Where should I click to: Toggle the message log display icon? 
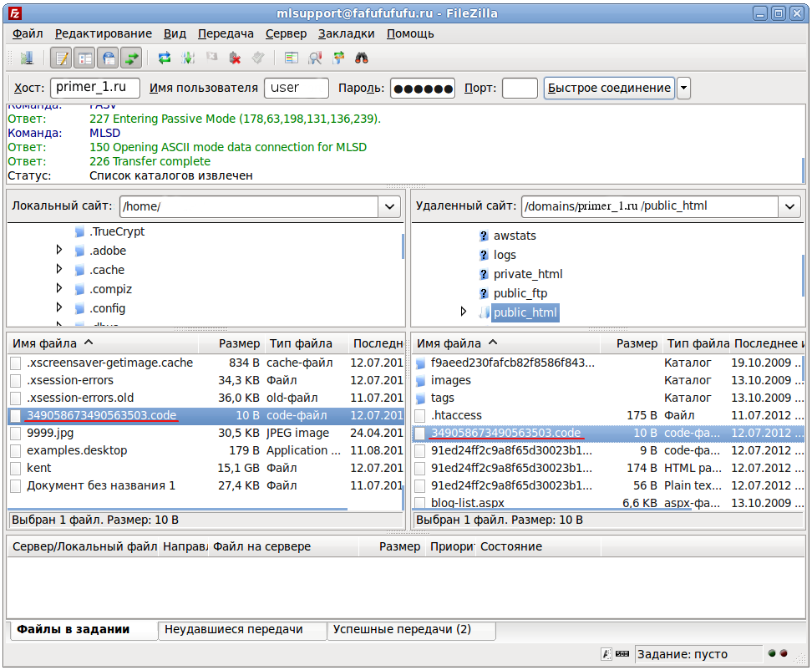[x=61, y=58]
